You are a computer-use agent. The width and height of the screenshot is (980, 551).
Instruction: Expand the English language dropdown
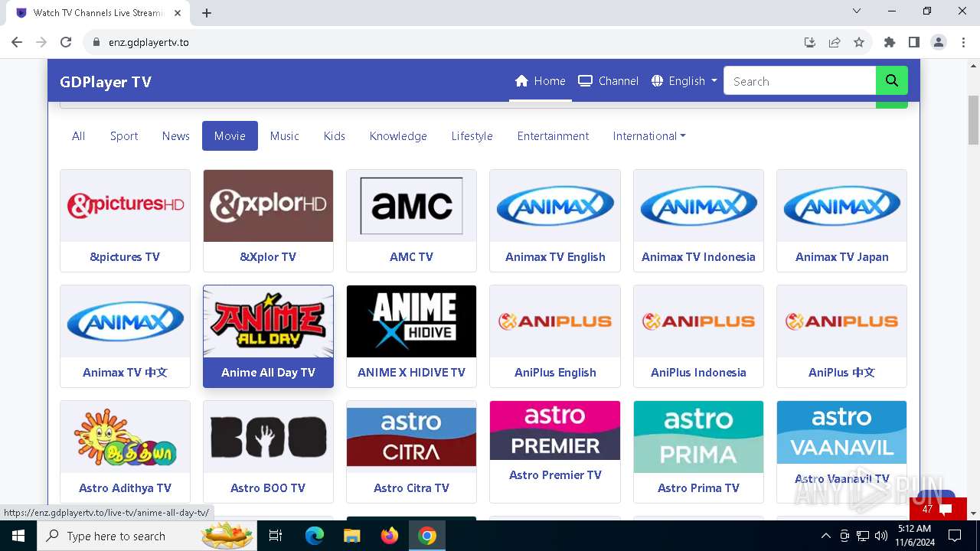[x=684, y=80]
